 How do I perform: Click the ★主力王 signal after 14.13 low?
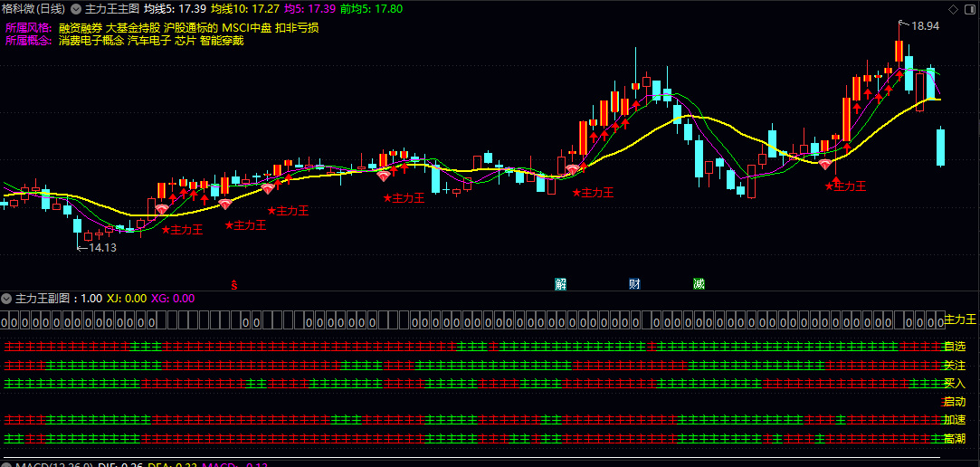(183, 230)
